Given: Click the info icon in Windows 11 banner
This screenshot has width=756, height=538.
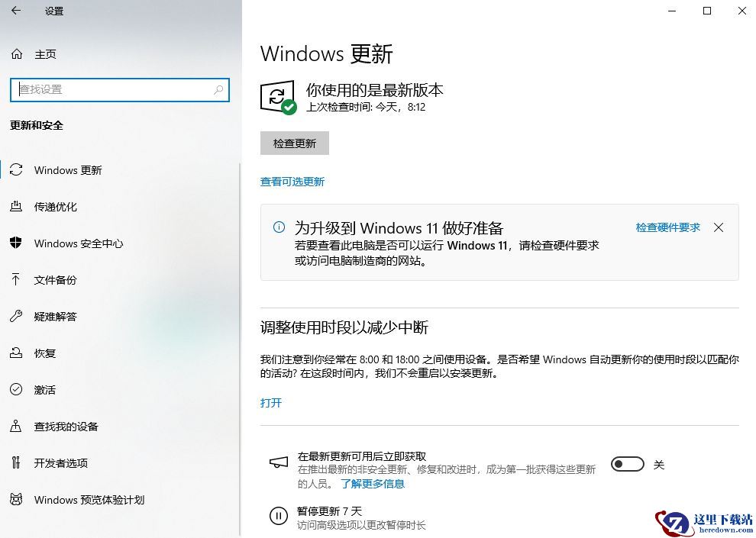Looking at the screenshot, I should coord(279,227).
